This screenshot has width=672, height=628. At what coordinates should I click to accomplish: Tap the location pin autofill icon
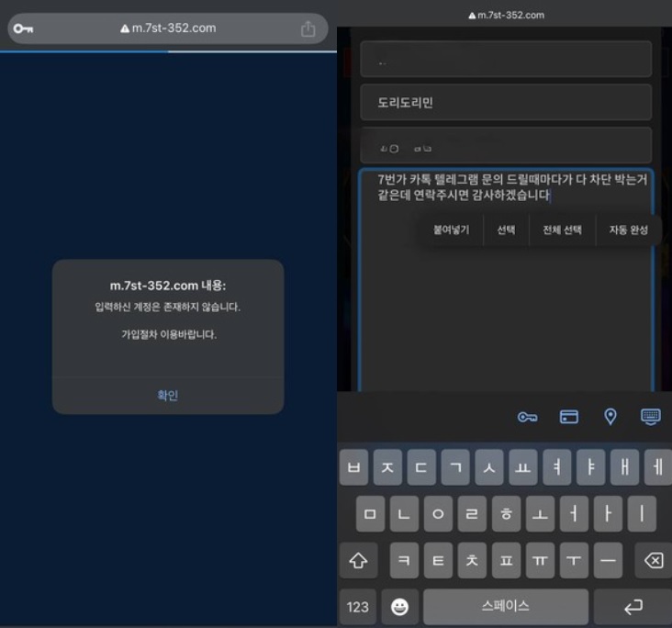[x=610, y=417]
